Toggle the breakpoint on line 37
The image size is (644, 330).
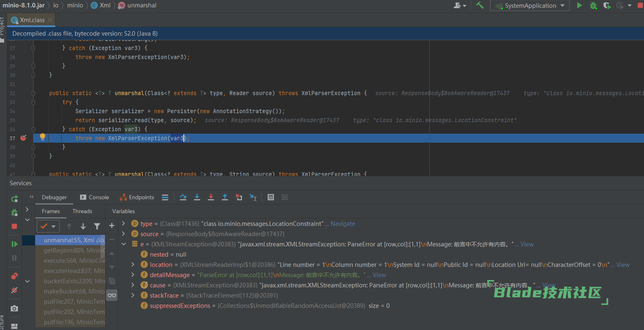click(x=23, y=138)
